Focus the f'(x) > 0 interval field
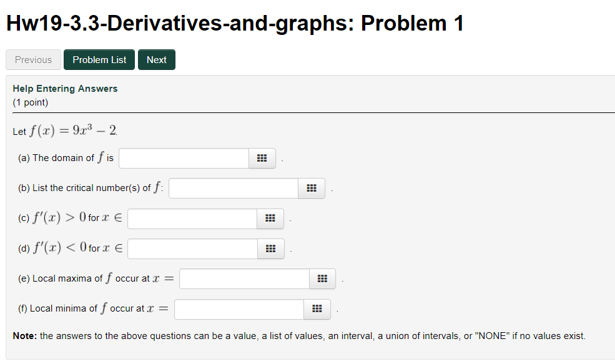This screenshot has width=615, height=364. click(191, 219)
